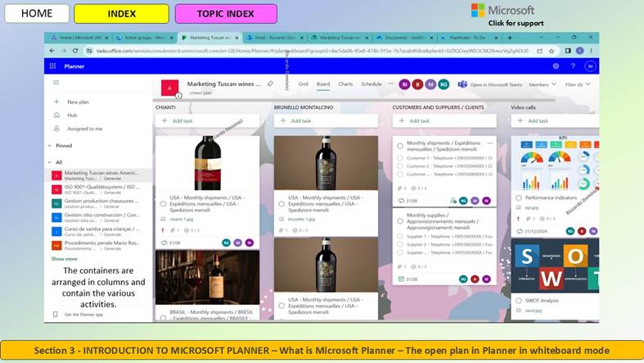Toggle the hamburger navigation menu

point(56,83)
